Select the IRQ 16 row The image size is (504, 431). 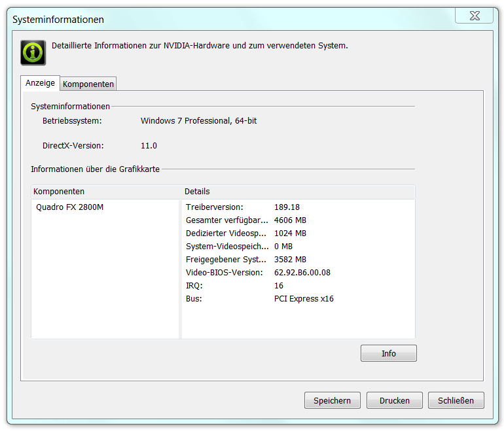tap(298, 286)
